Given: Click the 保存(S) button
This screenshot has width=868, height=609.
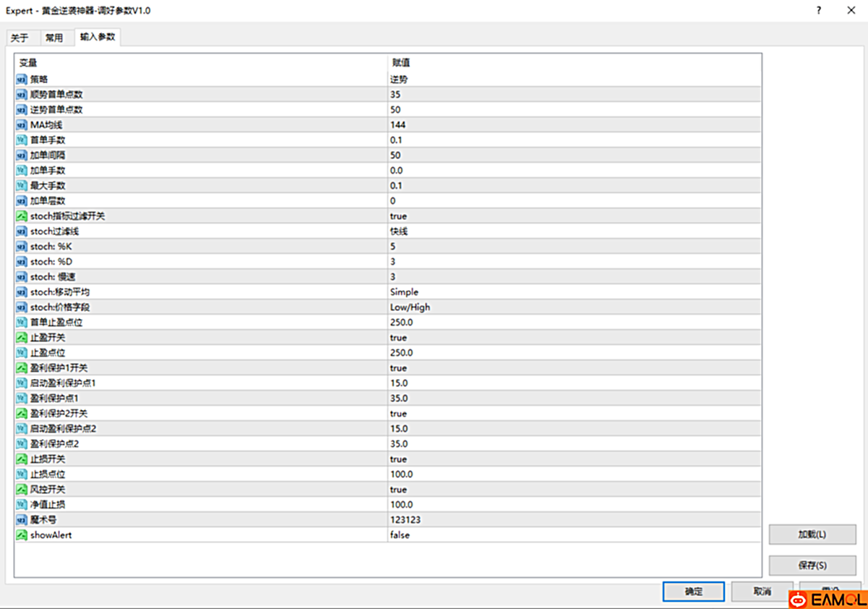Looking at the screenshot, I should (812, 566).
